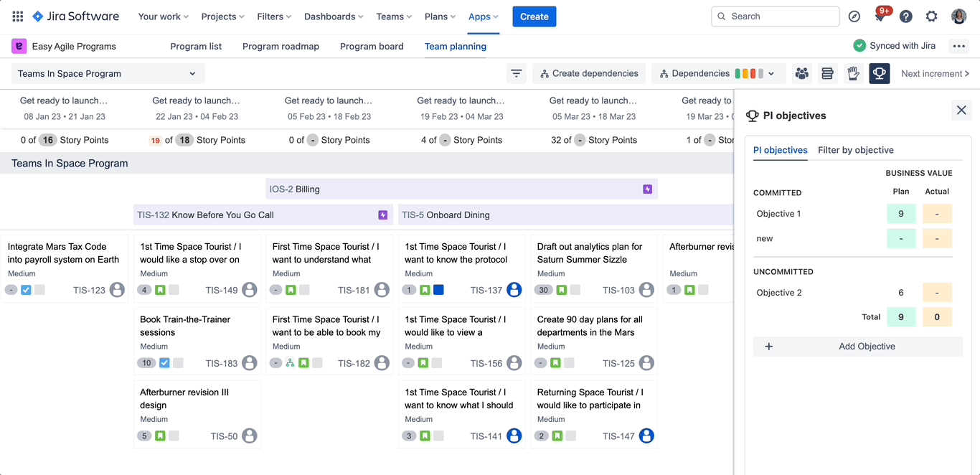Click the blue square status on TIS-137
Screen dimensions: 980x475
click(439, 290)
